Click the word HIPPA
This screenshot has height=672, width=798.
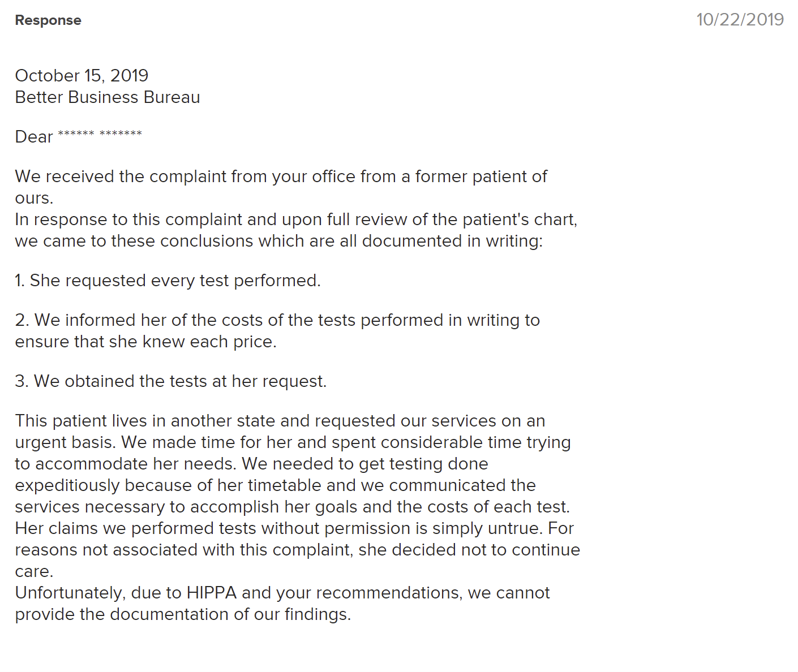click(212, 593)
